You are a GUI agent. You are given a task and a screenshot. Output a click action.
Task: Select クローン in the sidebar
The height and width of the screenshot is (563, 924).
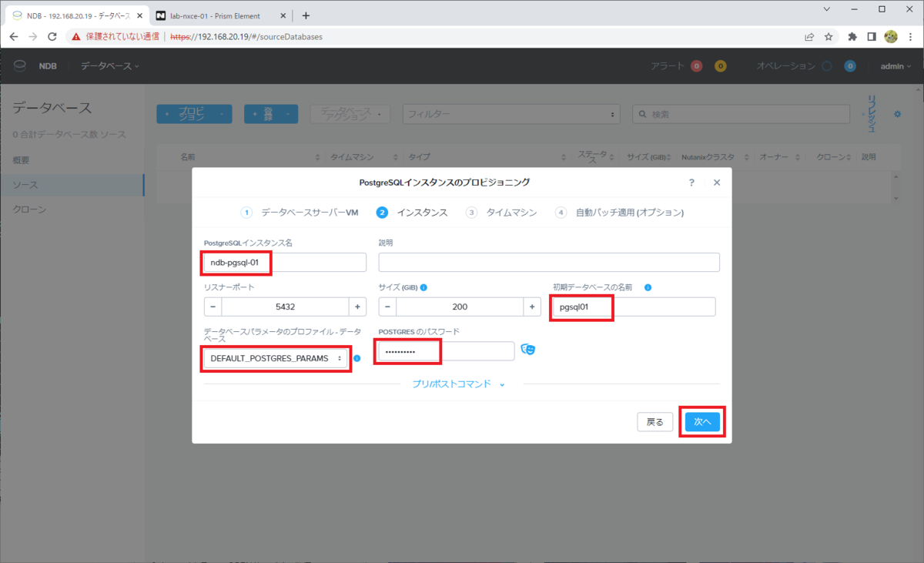tap(29, 209)
